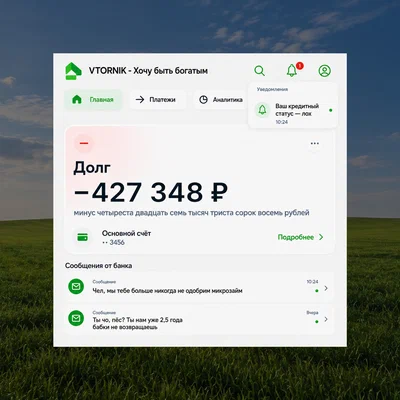
Task: Expand the 10:24 message chevron
Action: [x=326, y=288]
